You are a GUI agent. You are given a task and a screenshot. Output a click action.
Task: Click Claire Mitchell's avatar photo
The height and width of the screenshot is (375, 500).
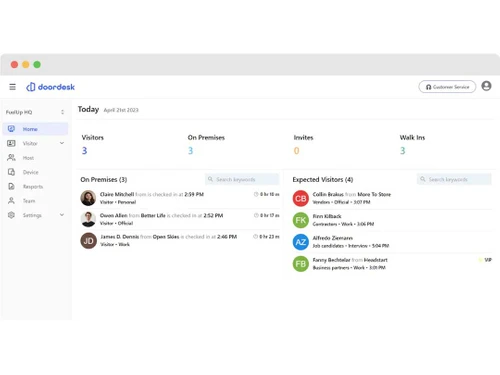click(x=88, y=198)
